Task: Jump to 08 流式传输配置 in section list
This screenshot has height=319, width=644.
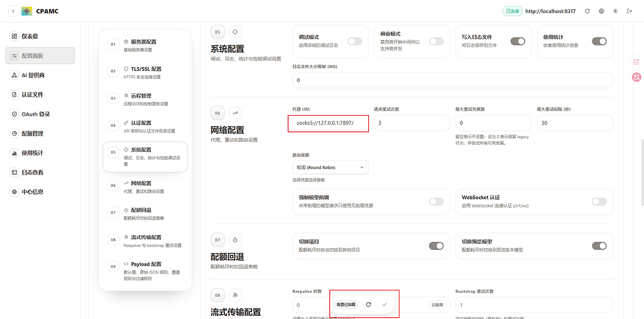Action: [x=145, y=241]
